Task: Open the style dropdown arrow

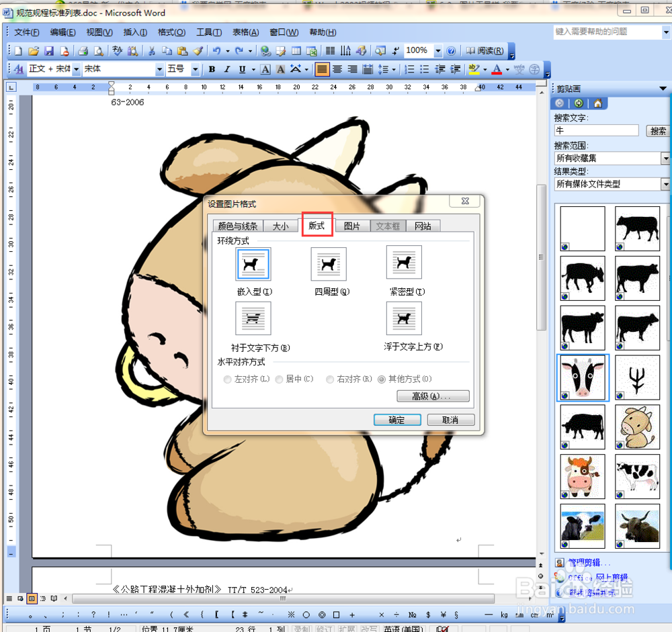Action: (x=77, y=69)
